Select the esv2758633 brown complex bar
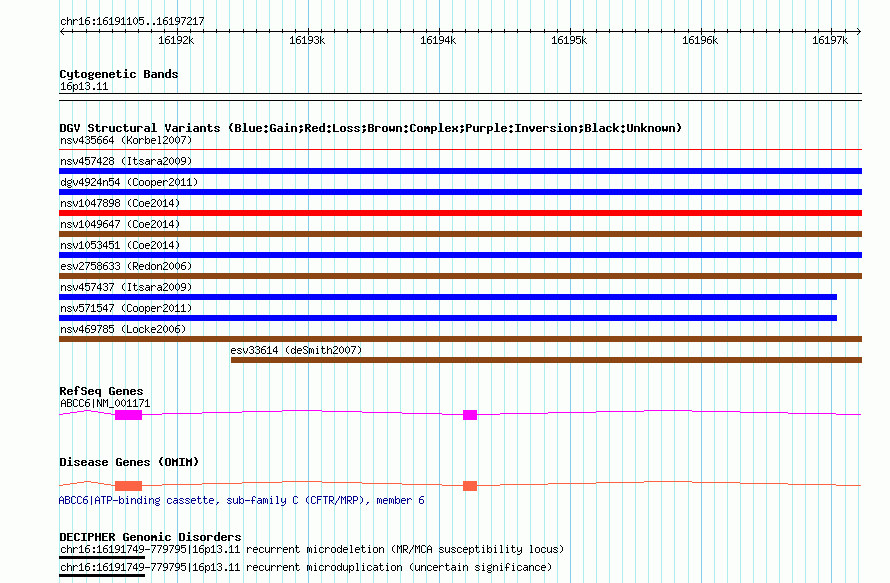This screenshot has width=890, height=583. (460, 276)
